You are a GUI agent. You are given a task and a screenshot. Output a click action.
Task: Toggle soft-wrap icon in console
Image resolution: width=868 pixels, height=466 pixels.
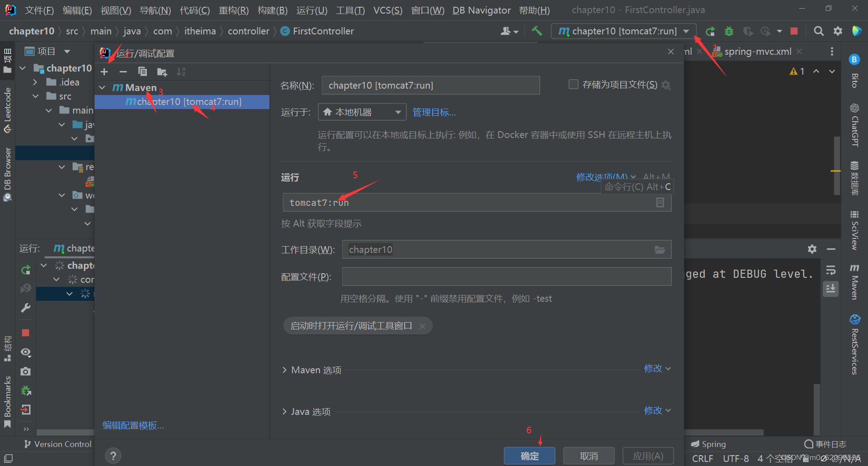831,270
